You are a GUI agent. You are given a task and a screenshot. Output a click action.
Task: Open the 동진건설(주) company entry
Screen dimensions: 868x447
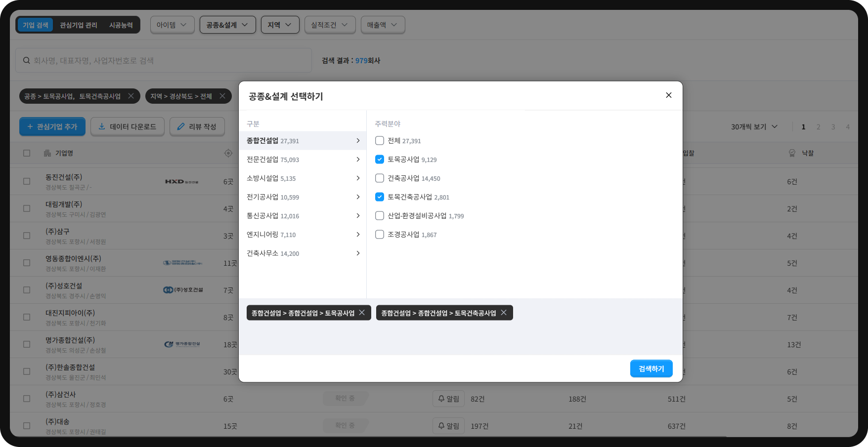coord(64,177)
